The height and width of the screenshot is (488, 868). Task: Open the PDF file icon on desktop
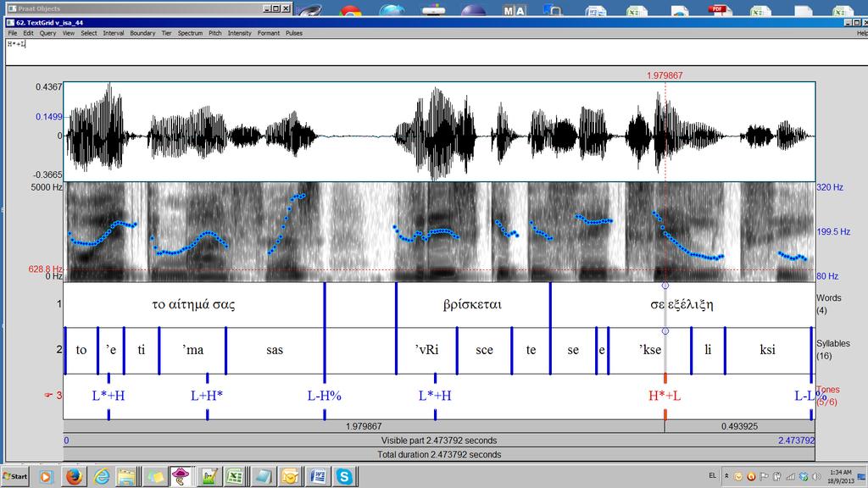(x=719, y=8)
